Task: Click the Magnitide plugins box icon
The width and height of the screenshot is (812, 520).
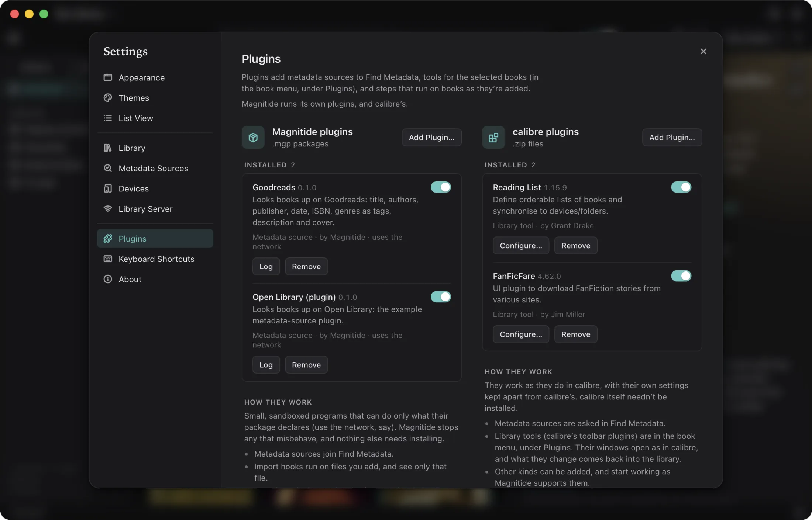Action: [x=253, y=137]
